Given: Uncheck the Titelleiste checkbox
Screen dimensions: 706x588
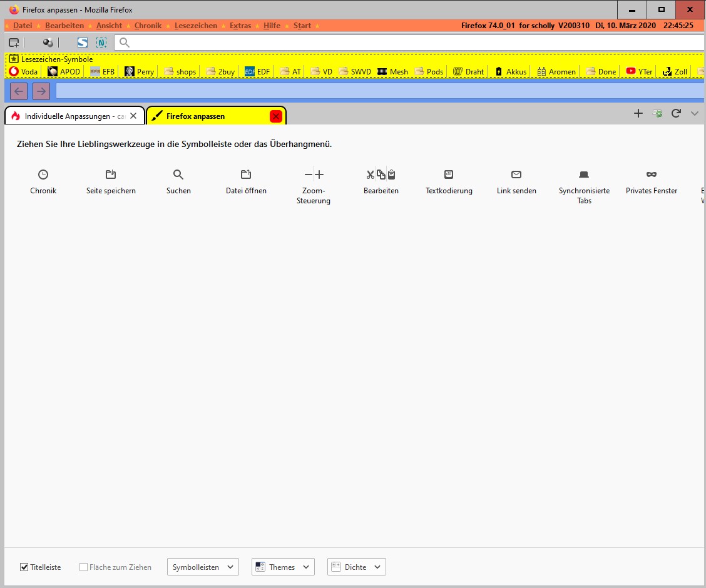Looking at the screenshot, I should pyautogui.click(x=24, y=567).
